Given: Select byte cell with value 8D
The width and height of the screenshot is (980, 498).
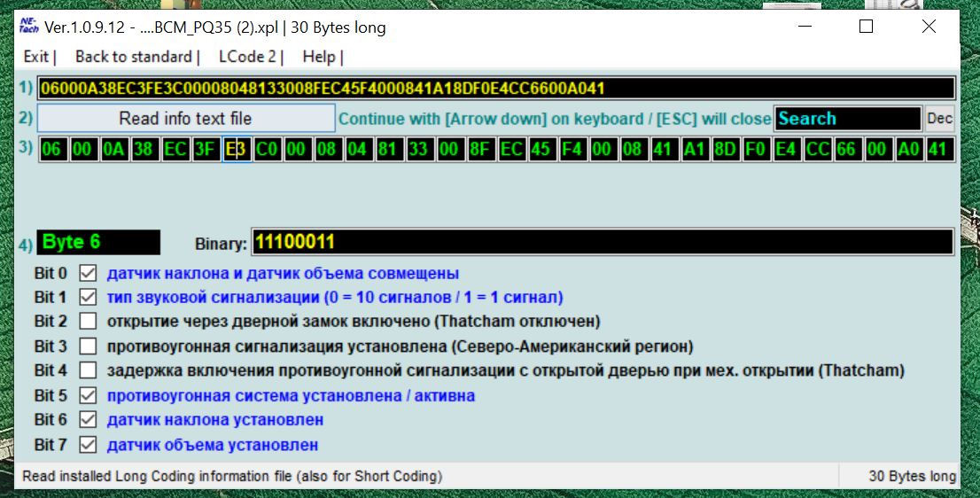Looking at the screenshot, I should tap(727, 150).
